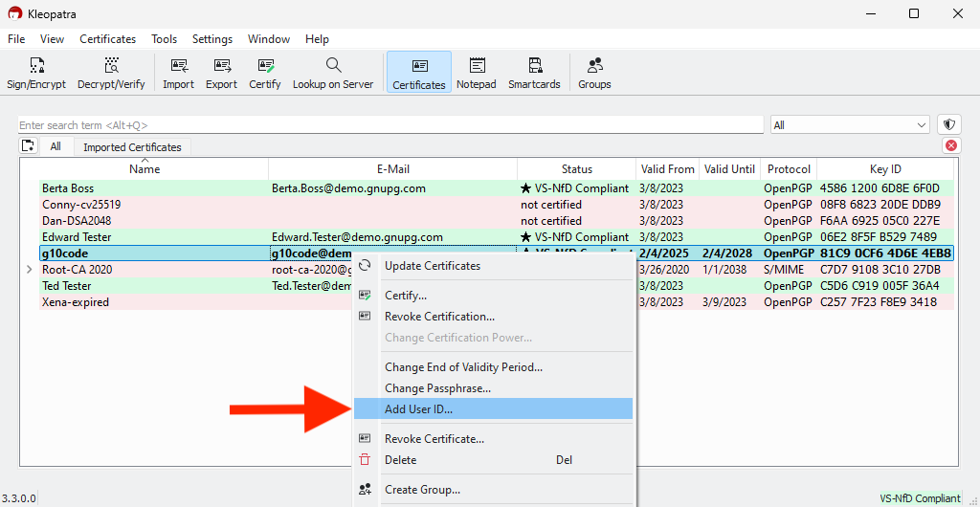The width and height of the screenshot is (980, 507).
Task: Open the Smartcards view
Action: 534,73
